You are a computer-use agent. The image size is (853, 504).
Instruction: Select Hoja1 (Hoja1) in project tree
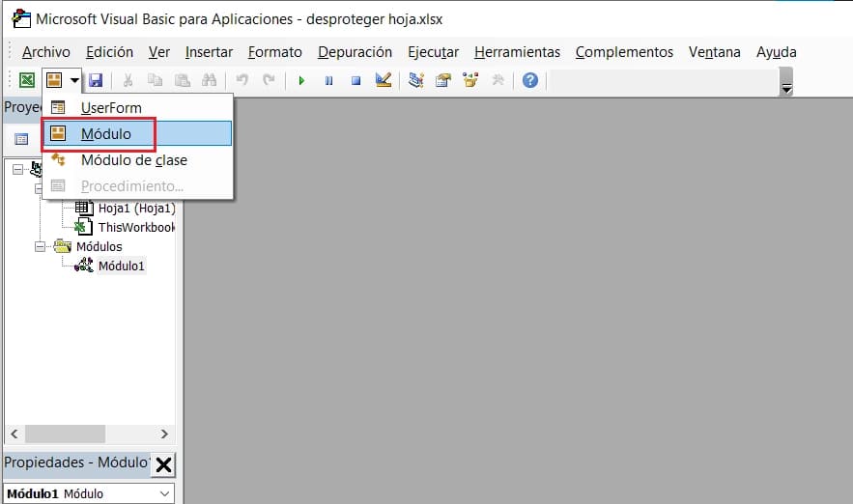(136, 209)
